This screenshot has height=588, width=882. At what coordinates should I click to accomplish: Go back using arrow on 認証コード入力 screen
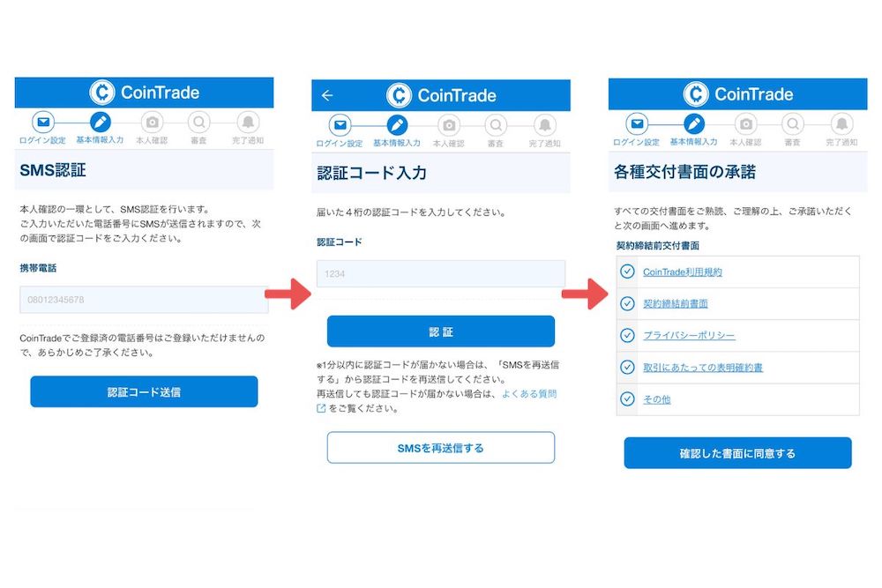[327, 95]
